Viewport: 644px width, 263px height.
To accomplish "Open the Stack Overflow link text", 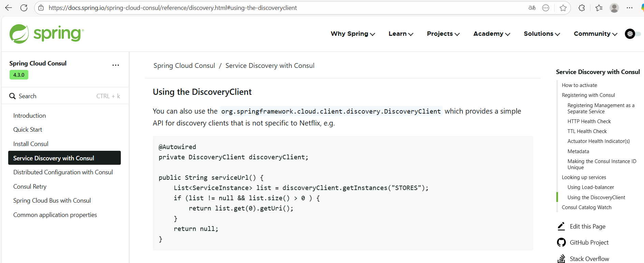I will 589,259.
